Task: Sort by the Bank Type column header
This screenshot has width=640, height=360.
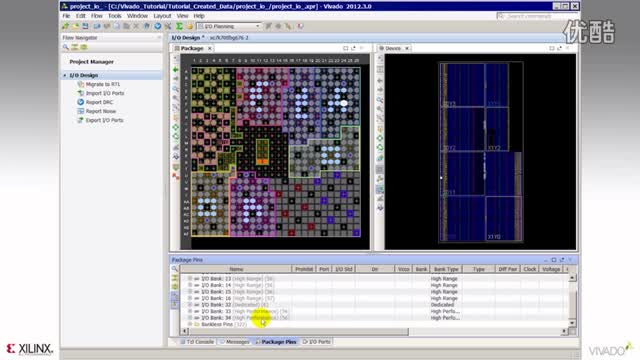Action: pyautogui.click(x=446, y=269)
